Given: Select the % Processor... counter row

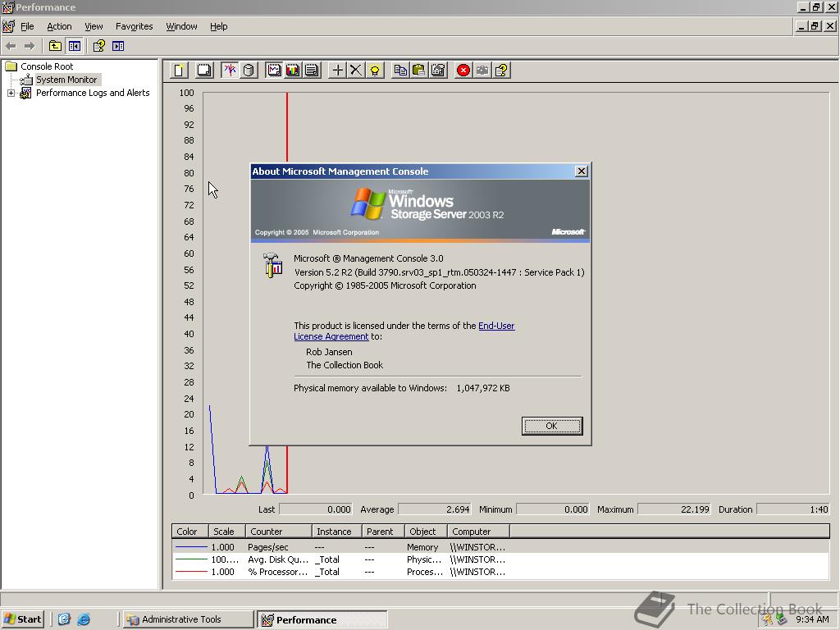Looking at the screenshot, I should (x=500, y=572).
